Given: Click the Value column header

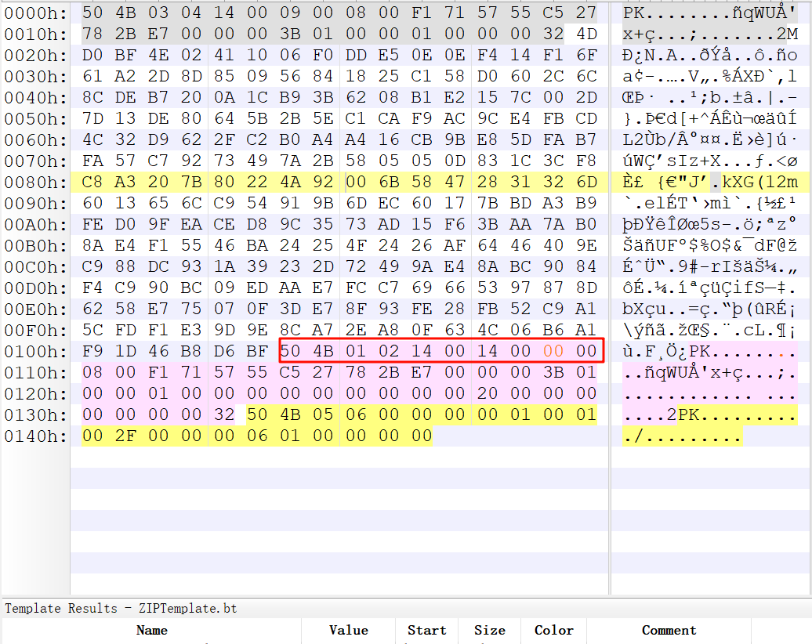Looking at the screenshot, I should click(349, 630).
